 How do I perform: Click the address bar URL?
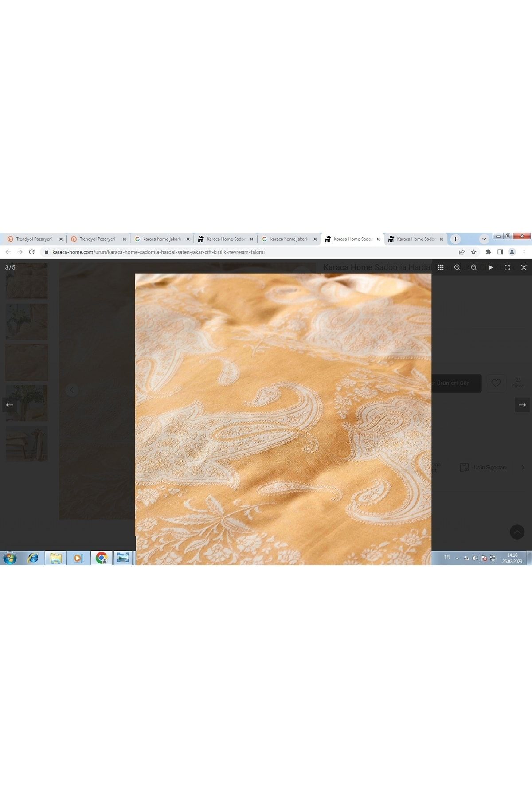pyautogui.click(x=158, y=252)
